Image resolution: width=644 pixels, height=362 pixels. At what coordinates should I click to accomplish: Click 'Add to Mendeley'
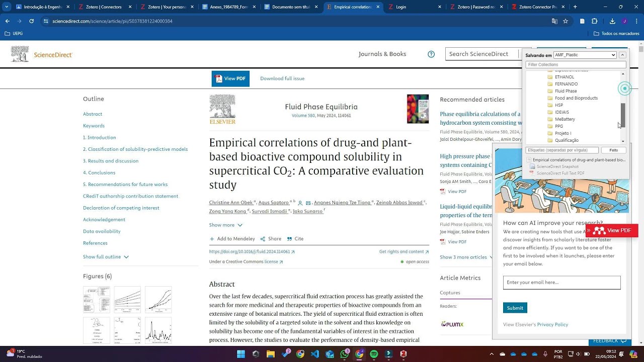click(232, 239)
